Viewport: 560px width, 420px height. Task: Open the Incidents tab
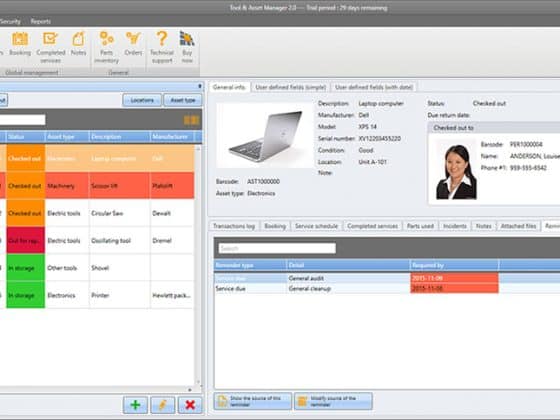455,226
